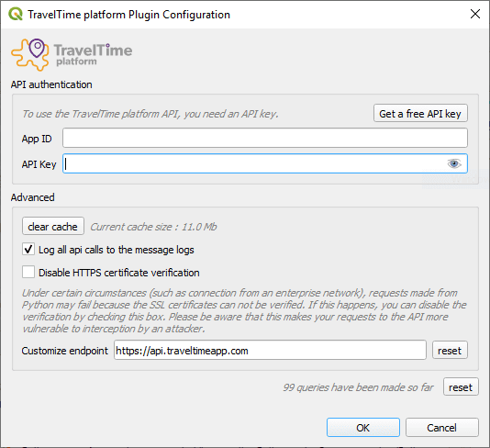Image resolution: width=490 pixels, height=448 pixels.
Task: Click the QGIS icon in title bar
Action: coord(16,15)
